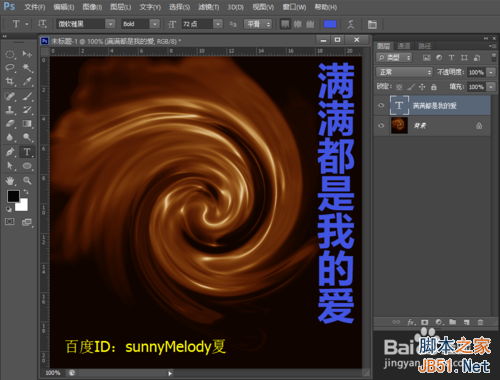The image size is (500, 380).
Task: Select the Path Selection tool
Action: (x=10, y=166)
